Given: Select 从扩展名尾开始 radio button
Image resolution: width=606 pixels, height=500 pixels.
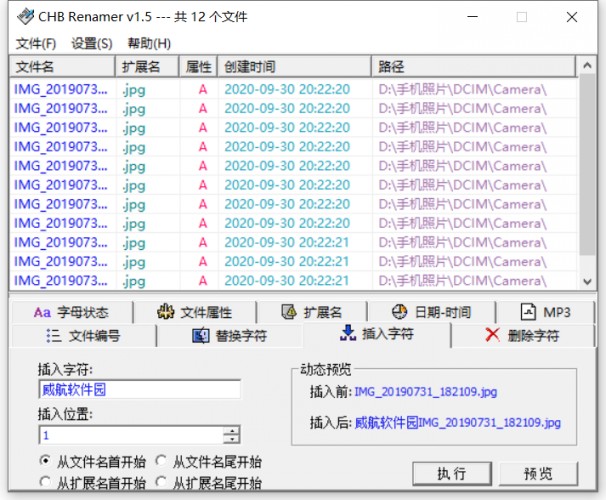Looking at the screenshot, I should pyautogui.click(x=161, y=482).
